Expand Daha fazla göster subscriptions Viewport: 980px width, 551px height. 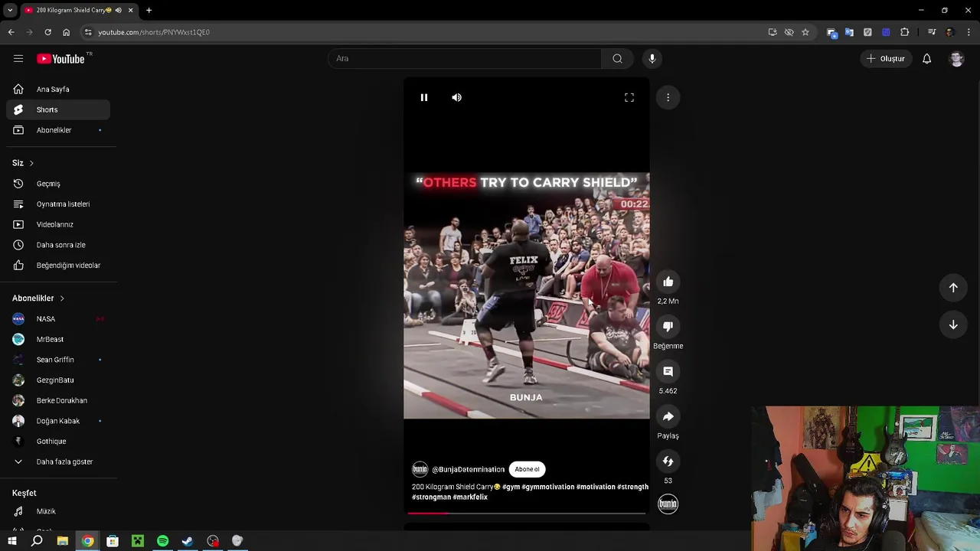point(58,461)
